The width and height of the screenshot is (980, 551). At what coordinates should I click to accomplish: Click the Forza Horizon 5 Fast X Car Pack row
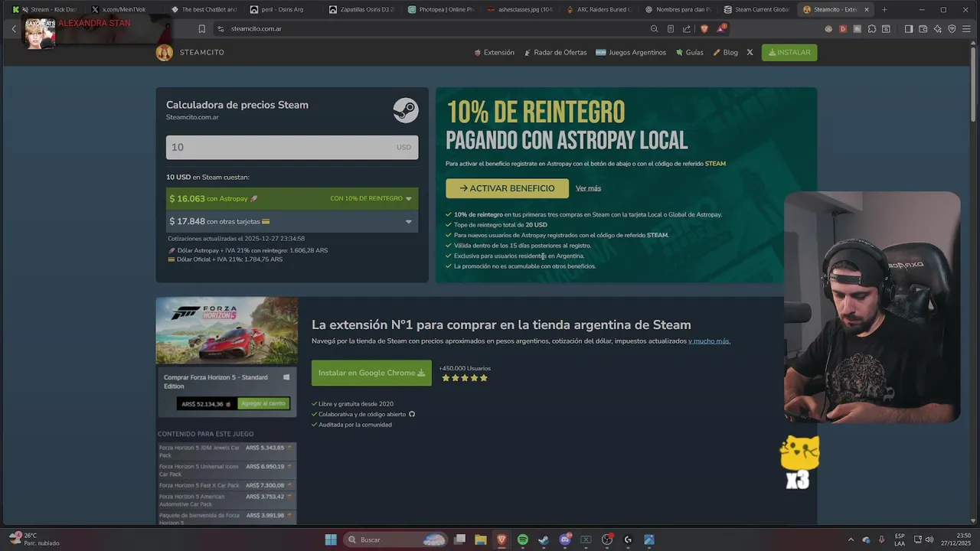pos(227,485)
